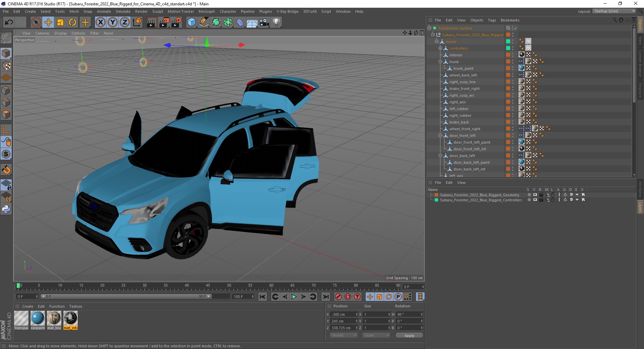The image size is (644, 349).
Task: Toggle X axis lock icon
Action: [x=100, y=22]
